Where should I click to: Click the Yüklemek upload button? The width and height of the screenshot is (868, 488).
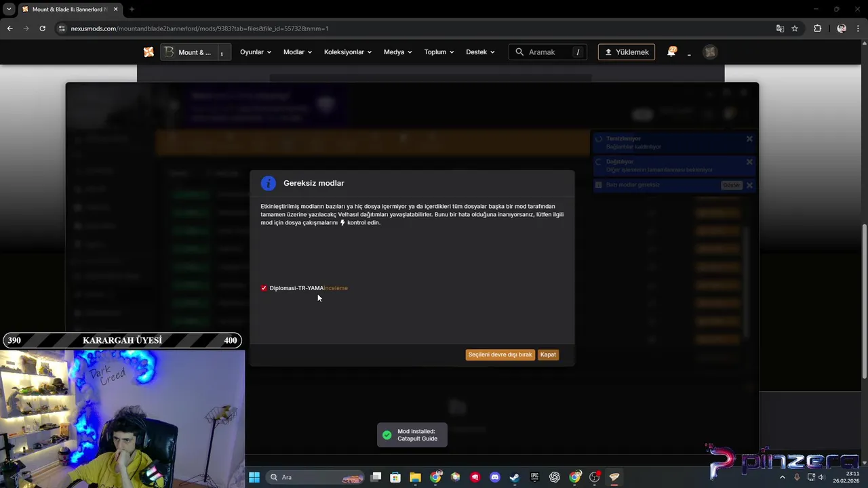[x=627, y=52]
